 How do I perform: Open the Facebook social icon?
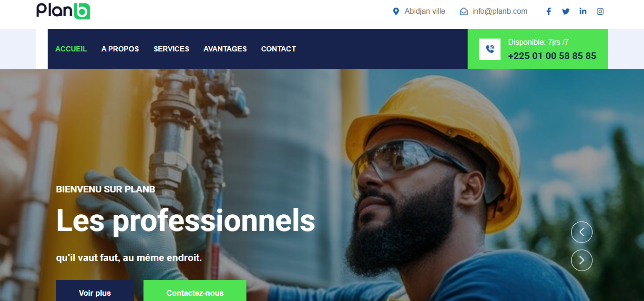click(549, 11)
